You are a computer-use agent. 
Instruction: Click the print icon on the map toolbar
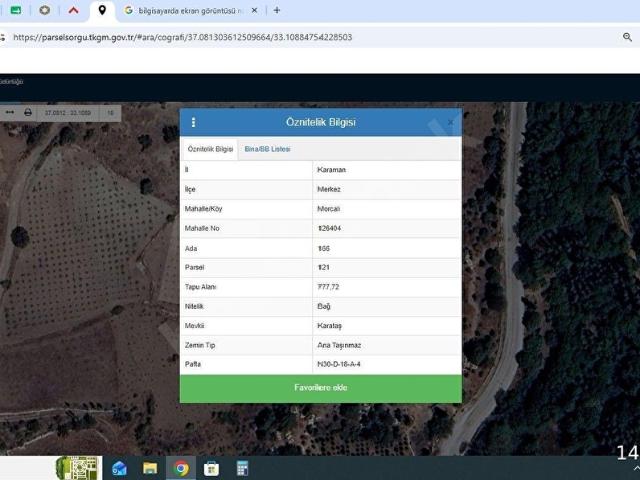pos(28,112)
